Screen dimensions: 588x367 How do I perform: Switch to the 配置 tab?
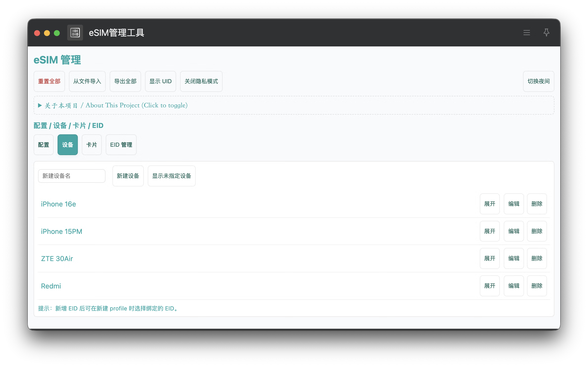43,145
